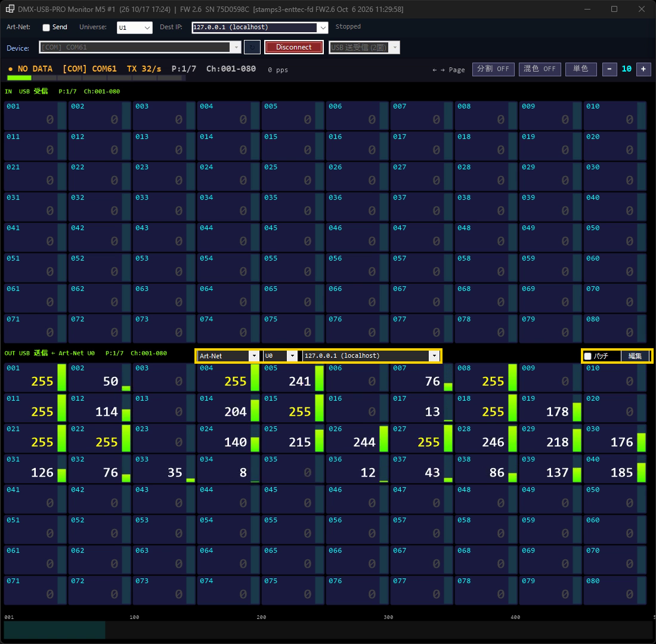Click the level bar of OUT channel 024
Image resolution: width=656 pixels, height=644 pixels.
coord(255,438)
